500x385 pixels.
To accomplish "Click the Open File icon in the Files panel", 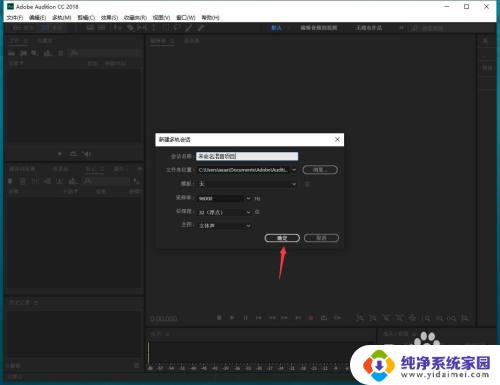I will [x=12, y=53].
